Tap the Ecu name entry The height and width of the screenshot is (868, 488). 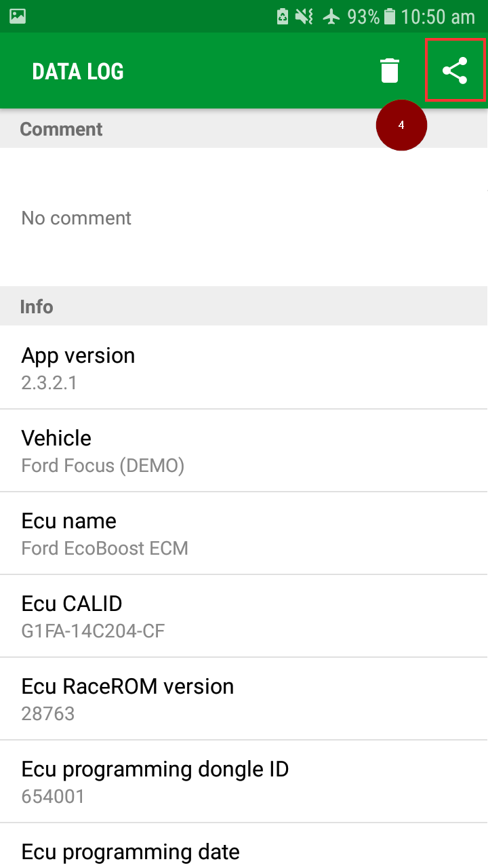pos(244,533)
